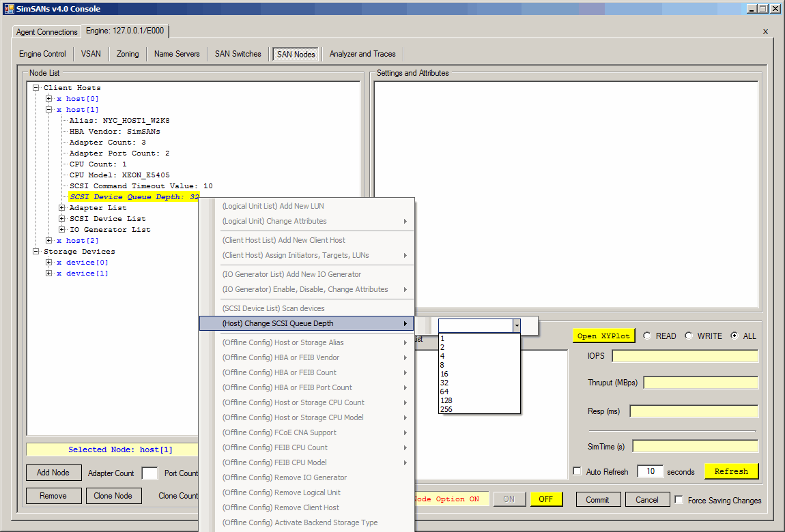Image resolution: width=785 pixels, height=532 pixels.
Task: Click the yellow Refresh button
Action: [x=731, y=471]
